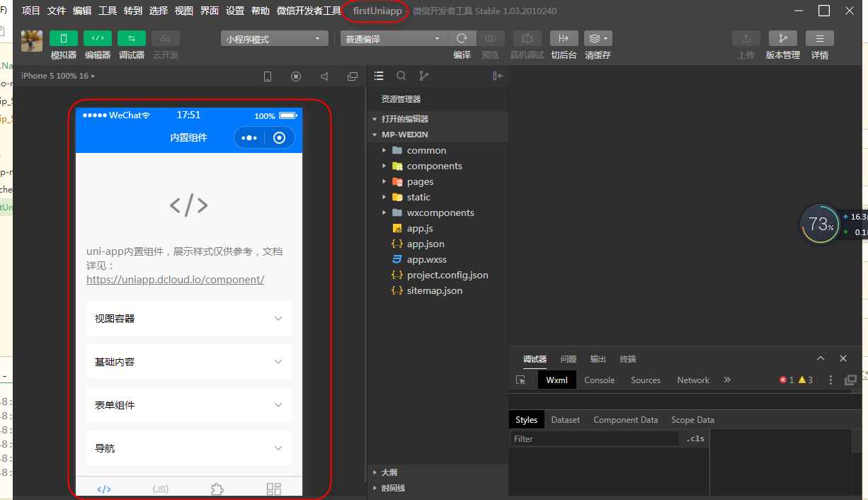Image resolution: width=868 pixels, height=500 pixels.
Task: Expand the 视图容器 list item in simulator
Action: [189, 319]
